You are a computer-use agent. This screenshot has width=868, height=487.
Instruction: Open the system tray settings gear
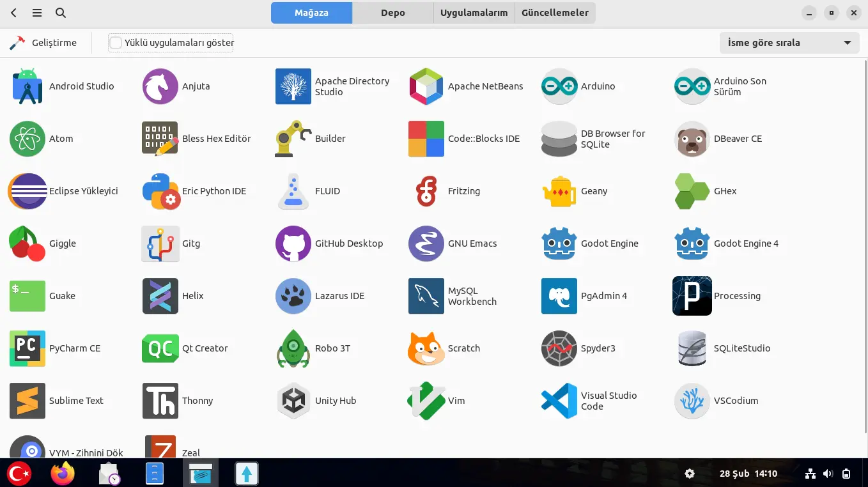[690, 474]
